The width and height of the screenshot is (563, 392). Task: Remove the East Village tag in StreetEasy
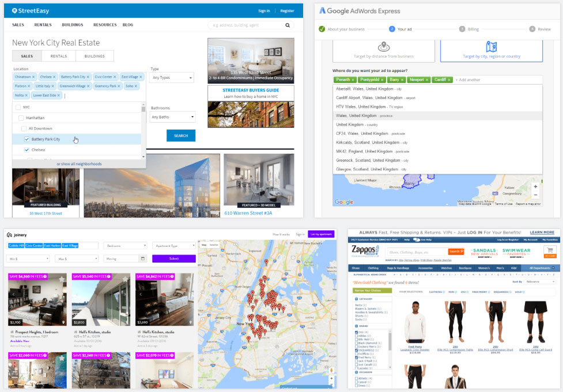pos(141,77)
